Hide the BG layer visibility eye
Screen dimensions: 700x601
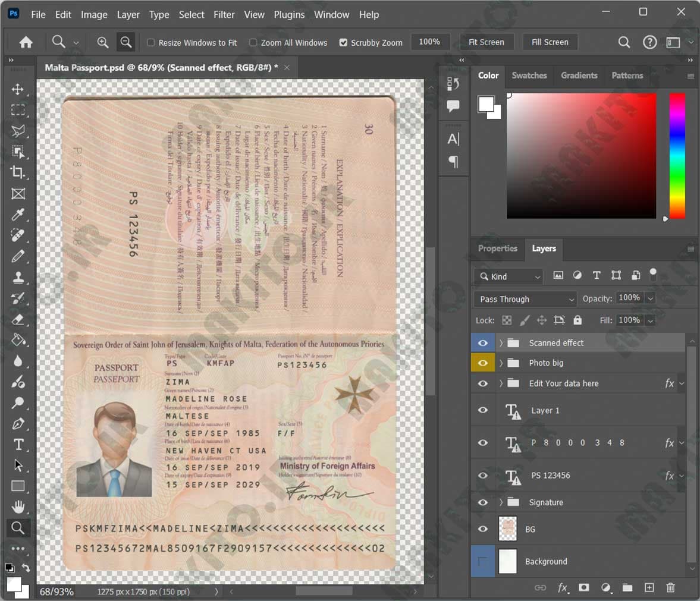(x=482, y=528)
